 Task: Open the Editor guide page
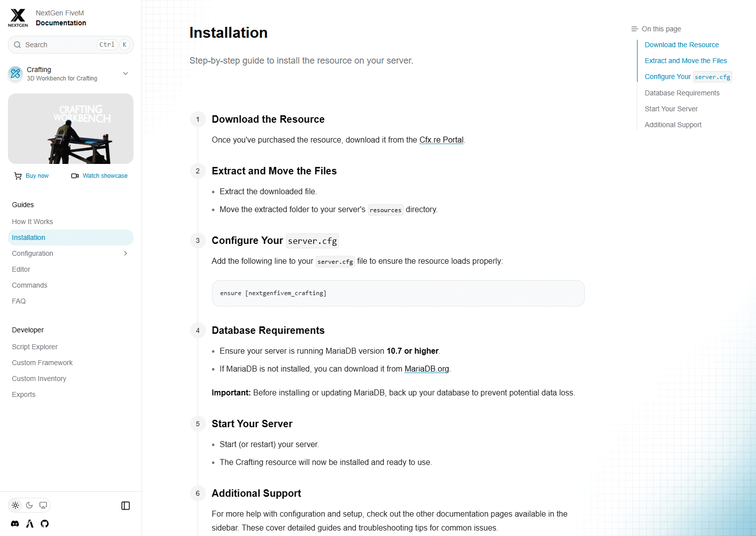[x=21, y=269]
